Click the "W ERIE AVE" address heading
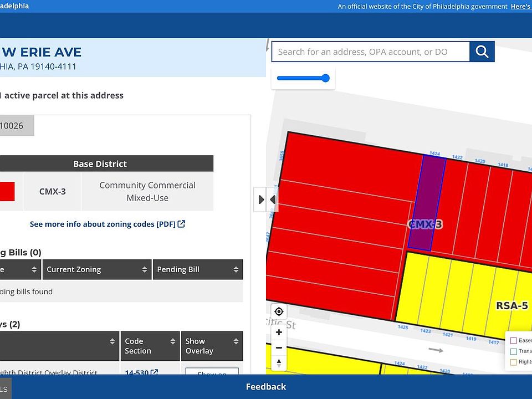Viewport: 532px width, 399px height. tap(42, 52)
